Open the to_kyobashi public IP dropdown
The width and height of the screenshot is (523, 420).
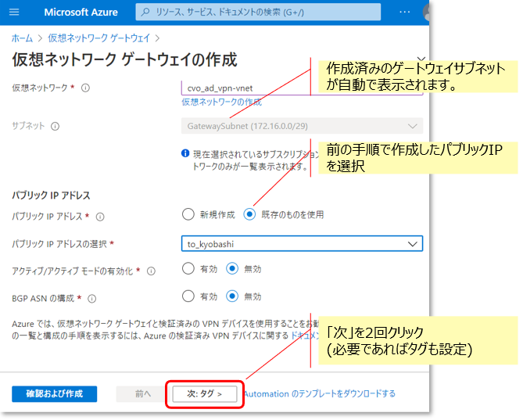pyautogui.click(x=303, y=244)
